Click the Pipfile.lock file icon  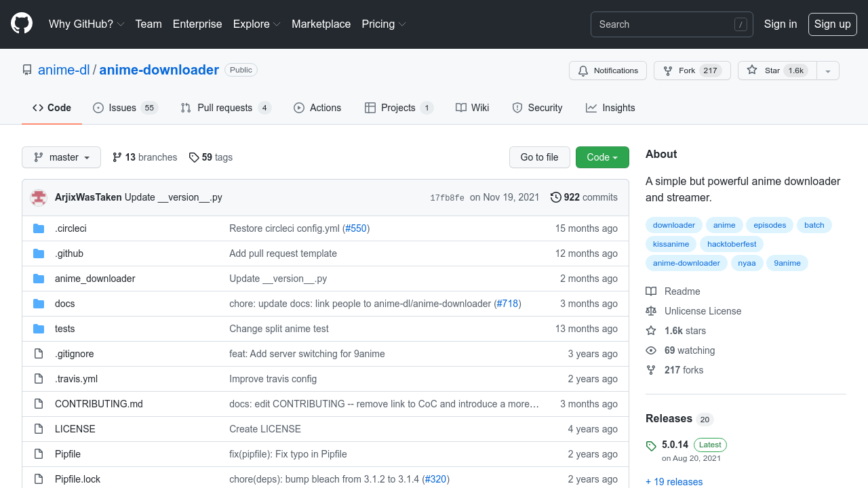(39, 479)
